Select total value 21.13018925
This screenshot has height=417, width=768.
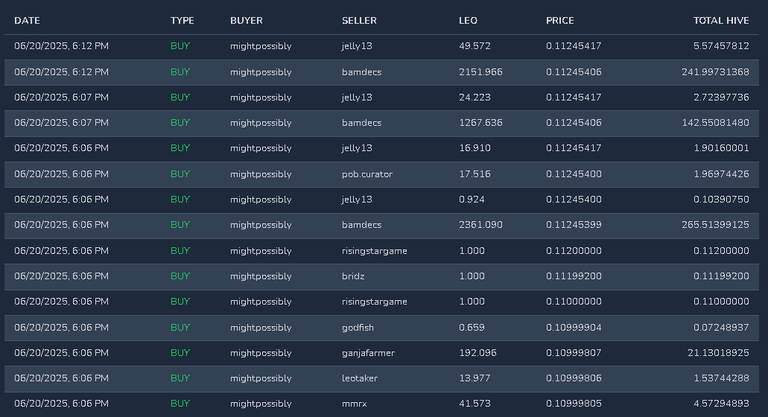pyautogui.click(x=718, y=353)
